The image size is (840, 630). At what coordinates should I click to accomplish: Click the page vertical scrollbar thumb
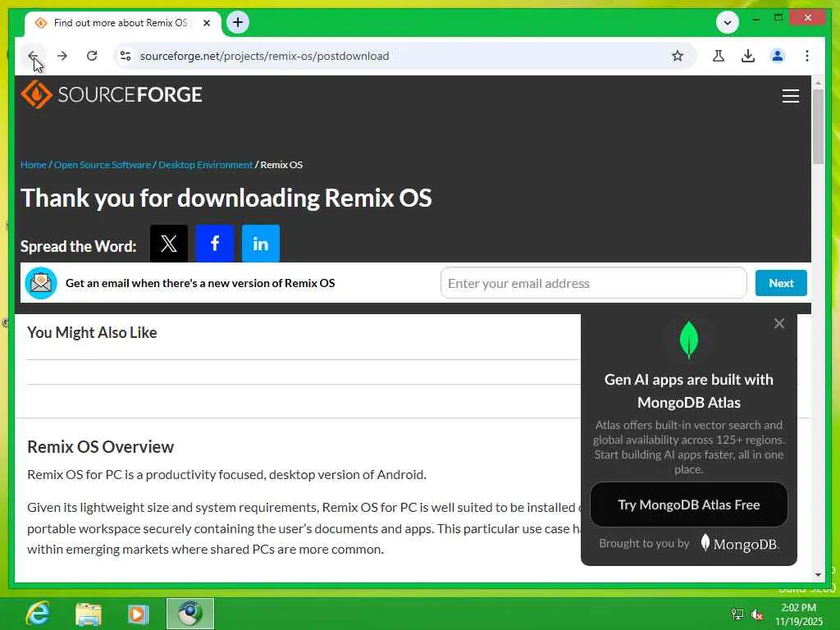(818, 126)
